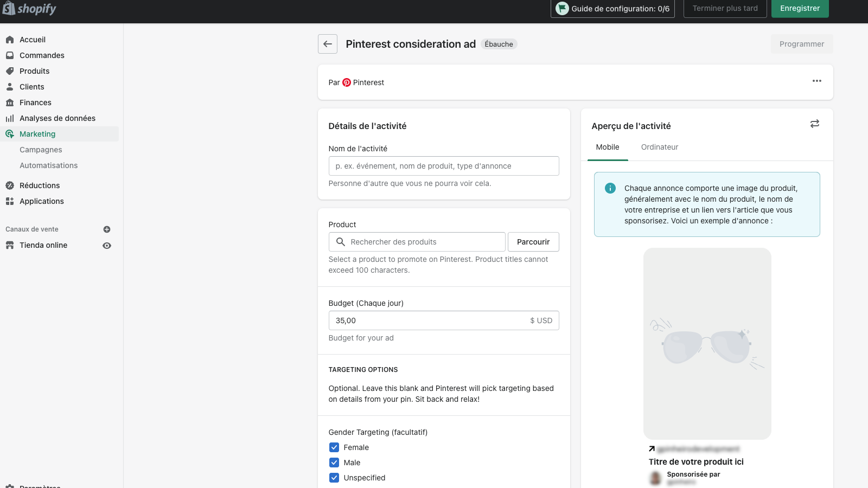The image size is (868, 488).
Task: Click the Shopify logo
Action: (x=29, y=8)
